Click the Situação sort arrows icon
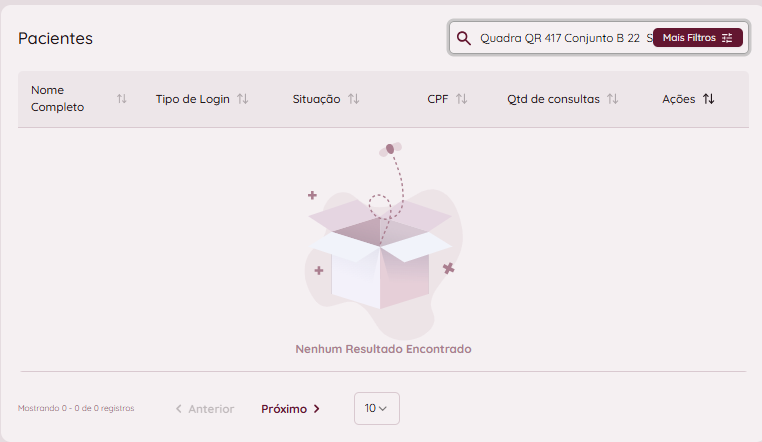The height and width of the screenshot is (442, 762). pos(353,99)
